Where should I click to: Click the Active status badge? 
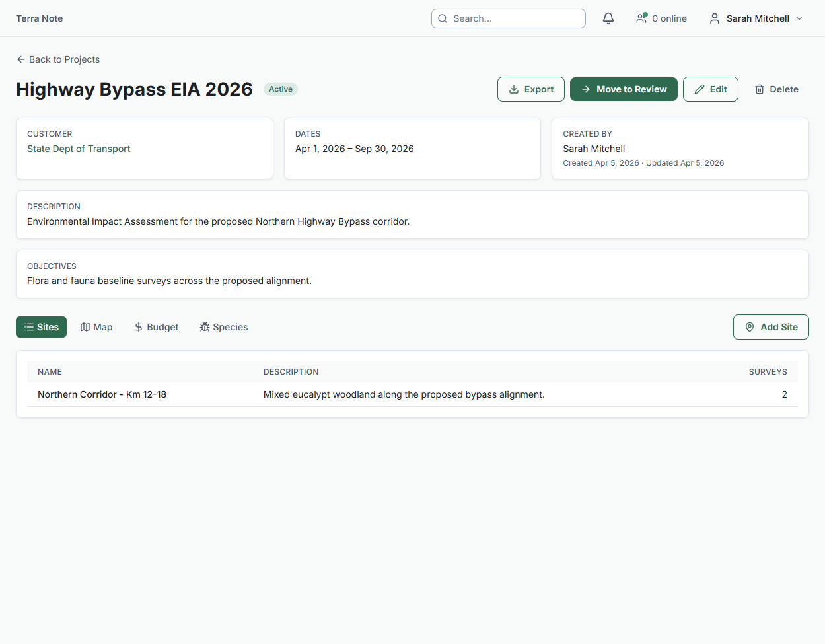click(x=281, y=89)
